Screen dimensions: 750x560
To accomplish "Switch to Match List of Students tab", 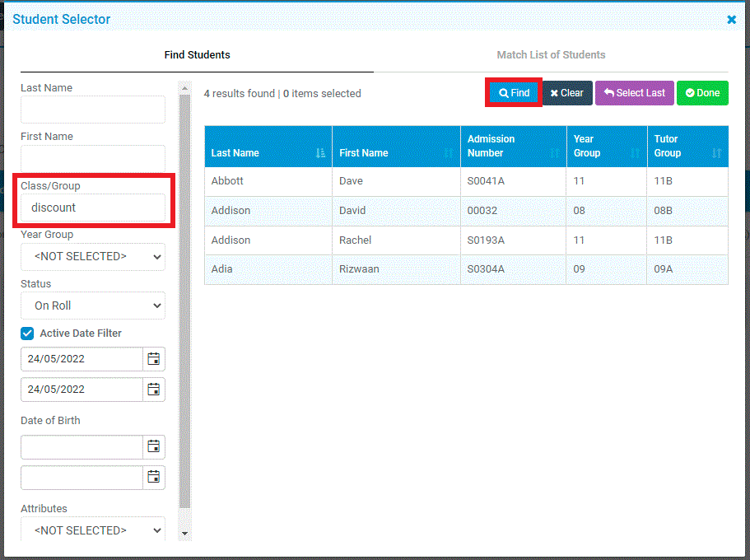I will point(551,55).
